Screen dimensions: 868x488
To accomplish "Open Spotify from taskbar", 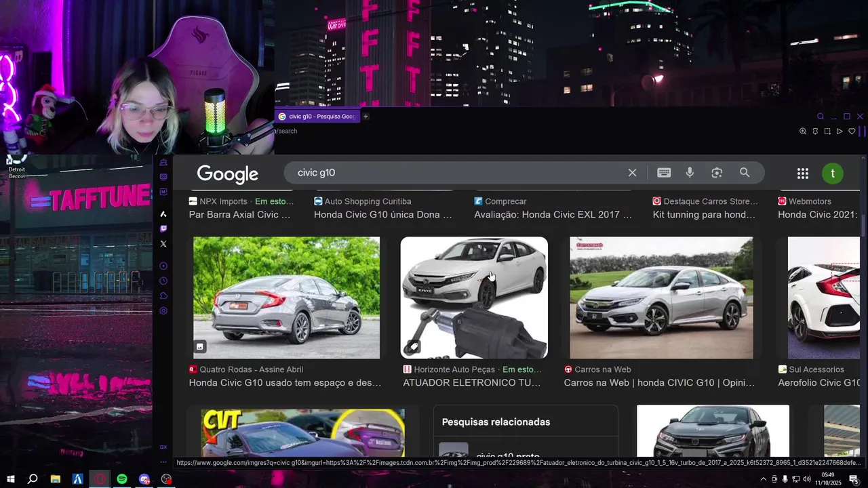I will coord(122,479).
